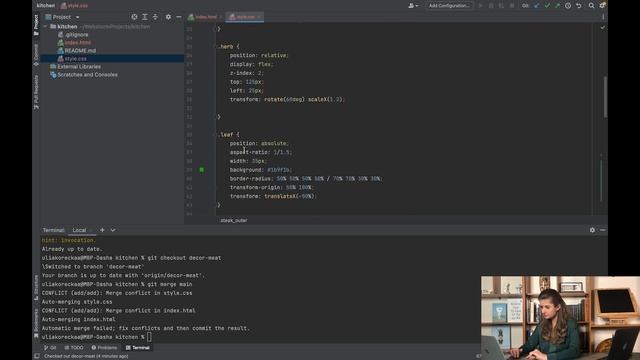Click the editor vertical scrollbar
Viewport: 640px width, 360px height.
[x=605, y=97]
